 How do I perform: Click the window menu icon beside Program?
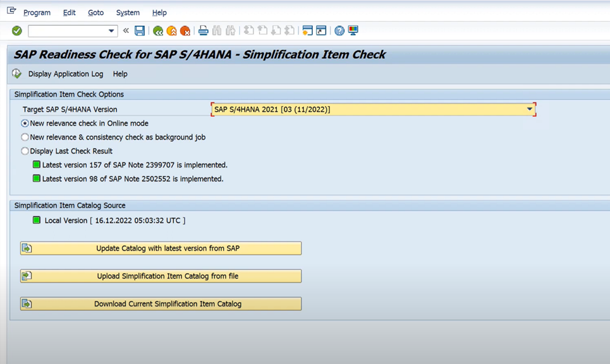pyautogui.click(x=11, y=11)
